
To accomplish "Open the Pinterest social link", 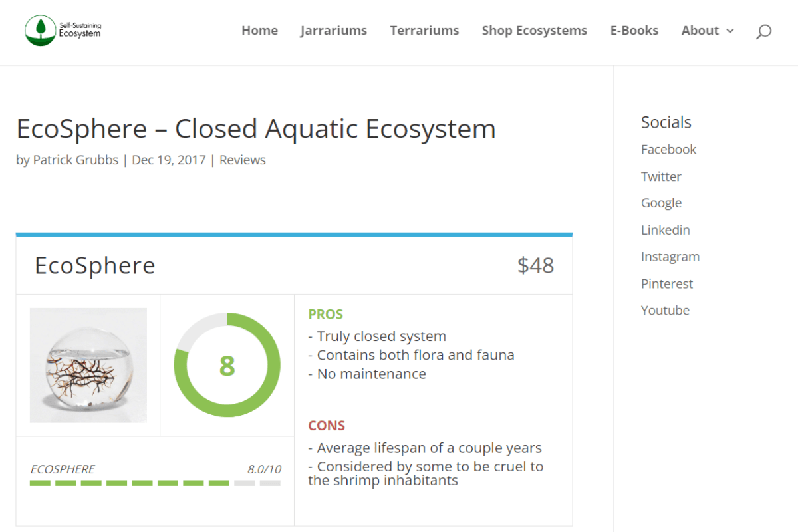I will 666,284.
